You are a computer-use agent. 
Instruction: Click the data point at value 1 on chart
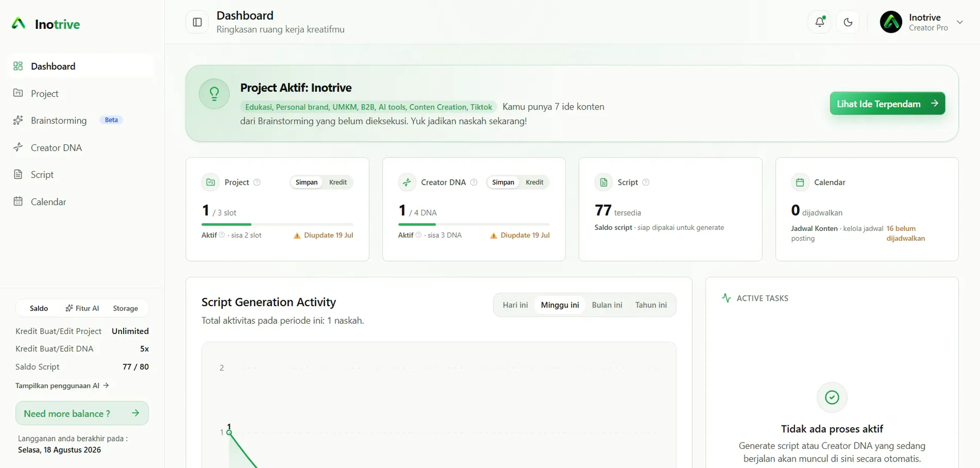coord(229,432)
